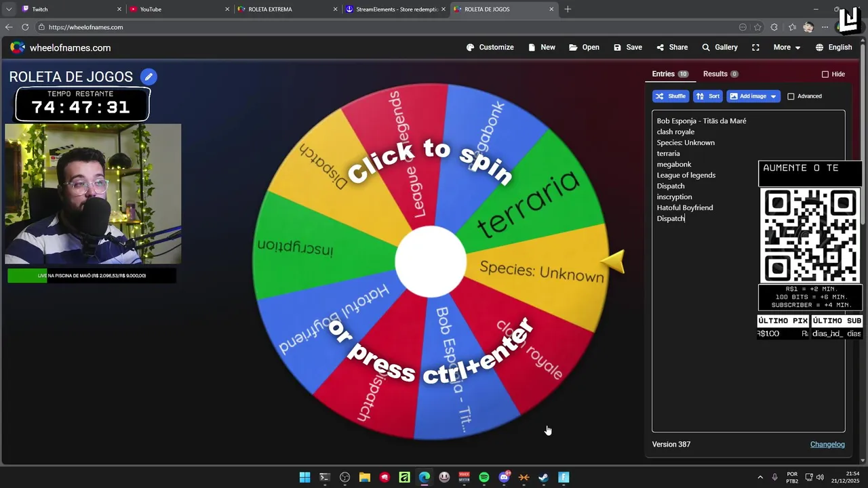
Task: Click the address bar URL
Action: point(85,27)
